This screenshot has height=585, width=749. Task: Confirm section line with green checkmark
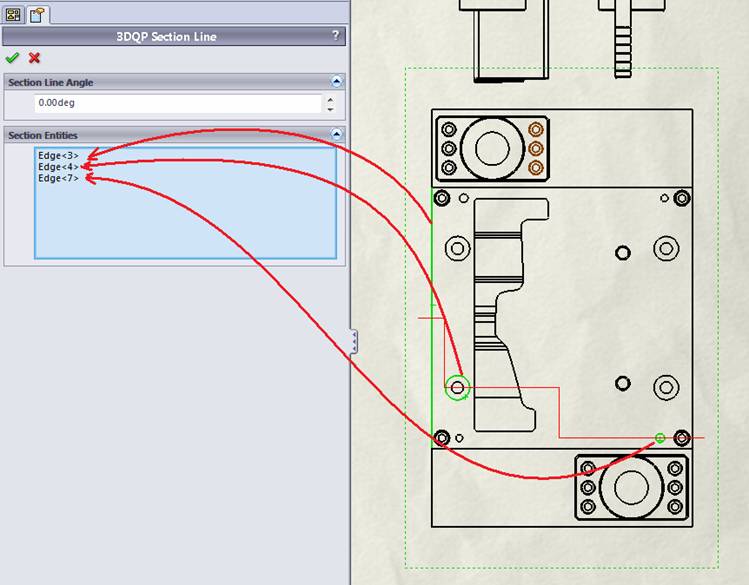tap(12, 58)
